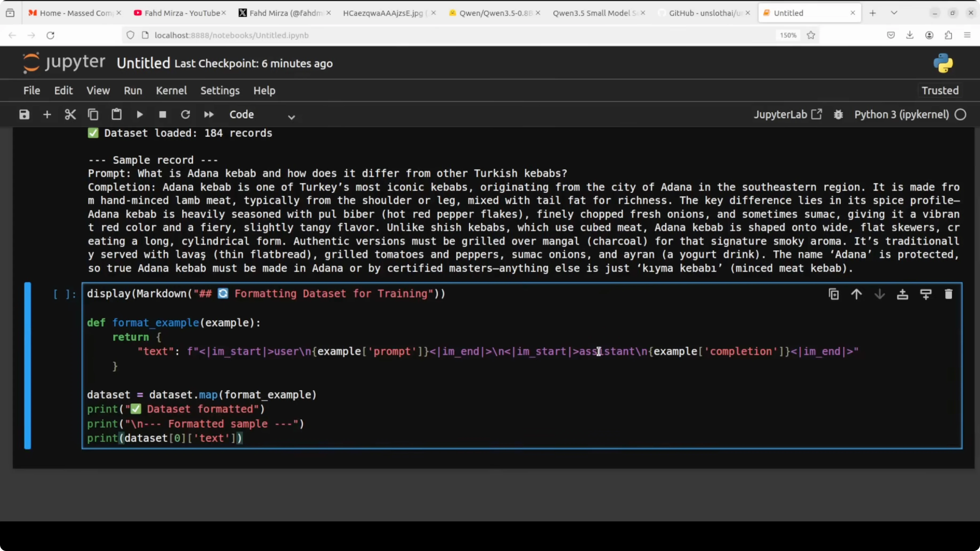
Task: Restart kernel and run all cells
Action: click(209, 114)
